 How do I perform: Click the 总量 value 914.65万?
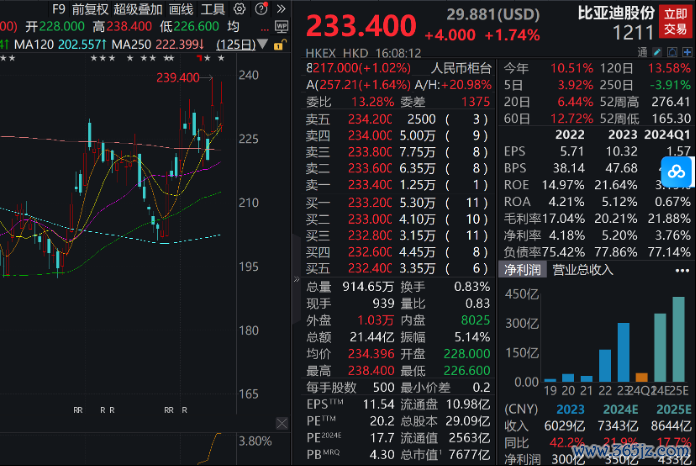click(368, 287)
